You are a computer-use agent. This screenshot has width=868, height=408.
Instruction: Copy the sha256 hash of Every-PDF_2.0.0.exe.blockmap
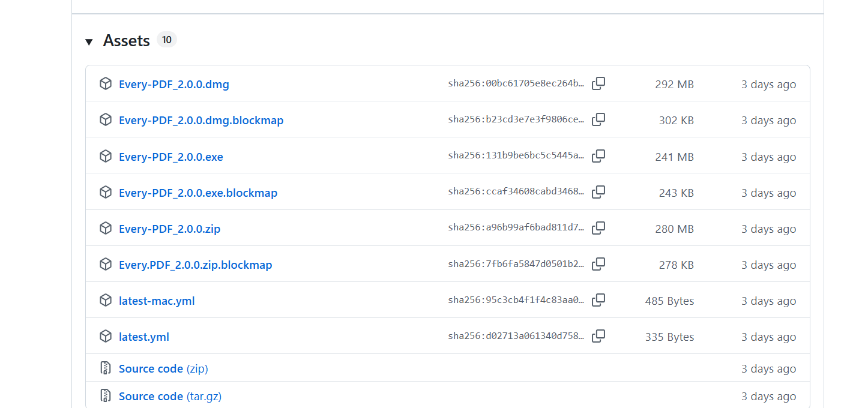click(x=598, y=192)
